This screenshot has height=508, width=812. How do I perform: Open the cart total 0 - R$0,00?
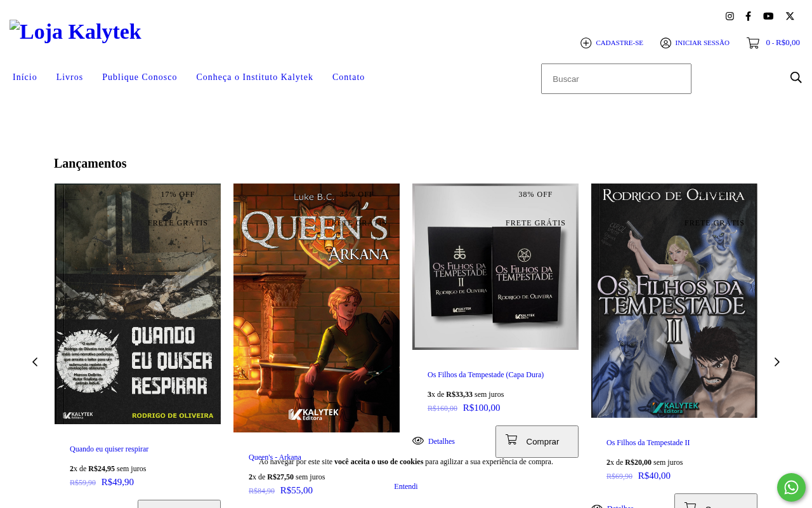(783, 43)
